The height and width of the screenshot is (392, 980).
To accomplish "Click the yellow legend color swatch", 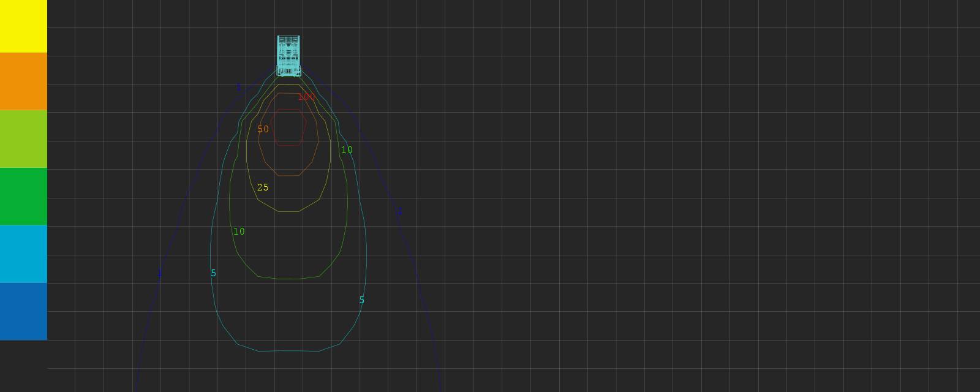I will pos(23,26).
